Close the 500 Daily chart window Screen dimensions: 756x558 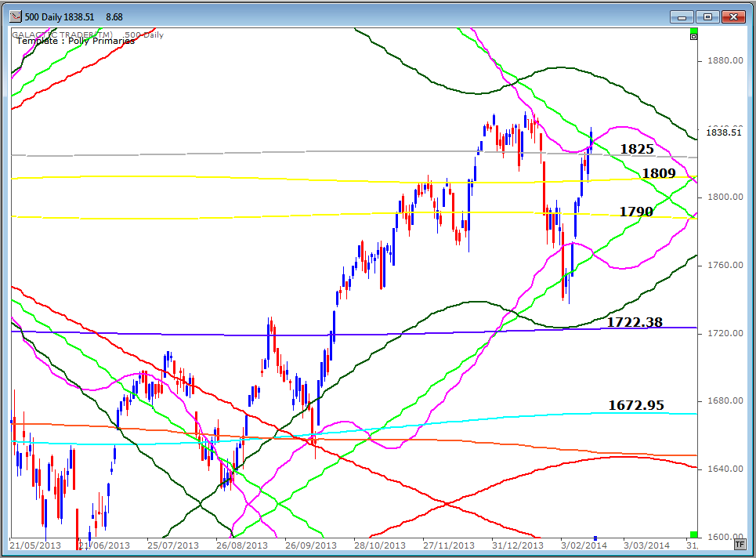(x=734, y=17)
